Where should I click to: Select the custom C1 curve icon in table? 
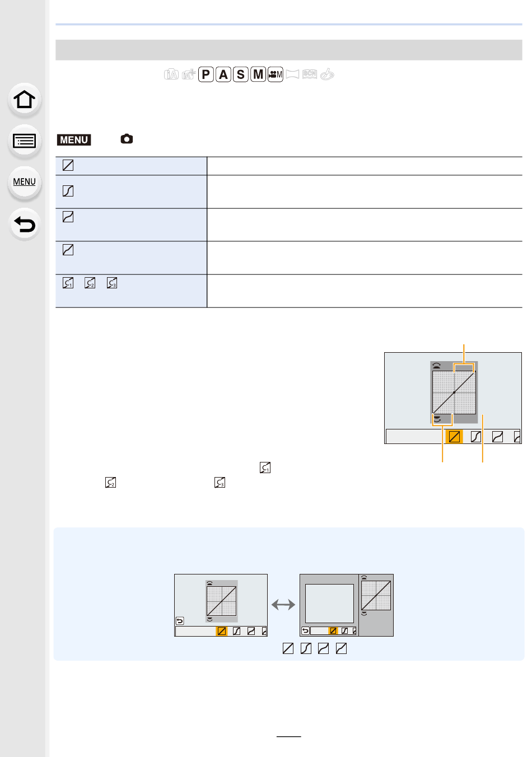pyautogui.click(x=68, y=283)
